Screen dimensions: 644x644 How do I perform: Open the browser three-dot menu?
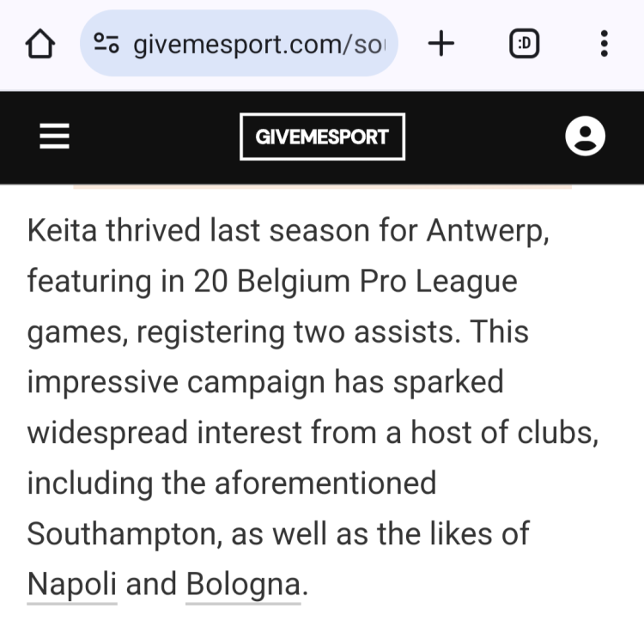(605, 44)
